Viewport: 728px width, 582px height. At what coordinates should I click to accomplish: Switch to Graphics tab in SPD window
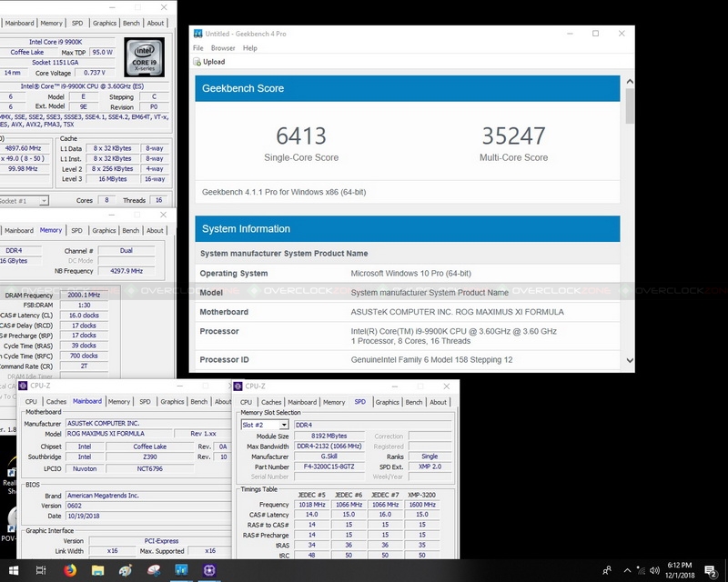point(388,402)
